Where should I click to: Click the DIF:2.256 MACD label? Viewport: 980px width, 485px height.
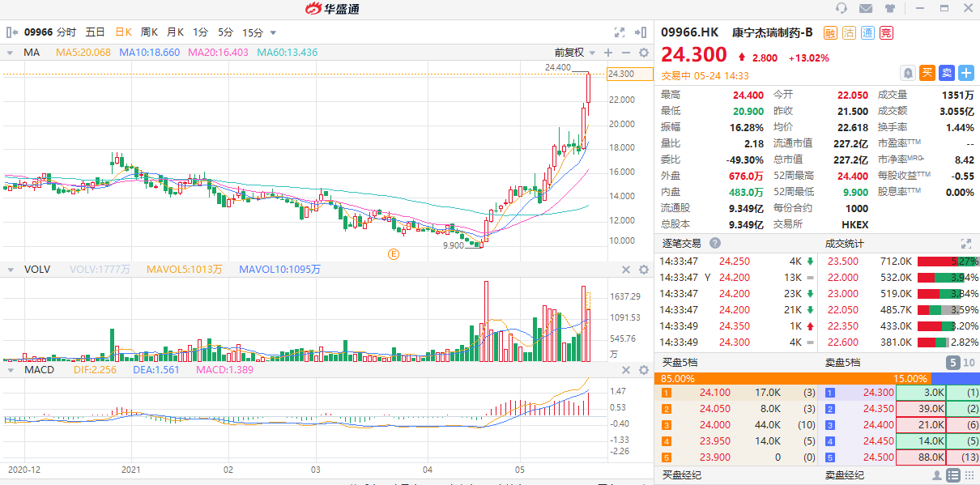click(x=95, y=370)
